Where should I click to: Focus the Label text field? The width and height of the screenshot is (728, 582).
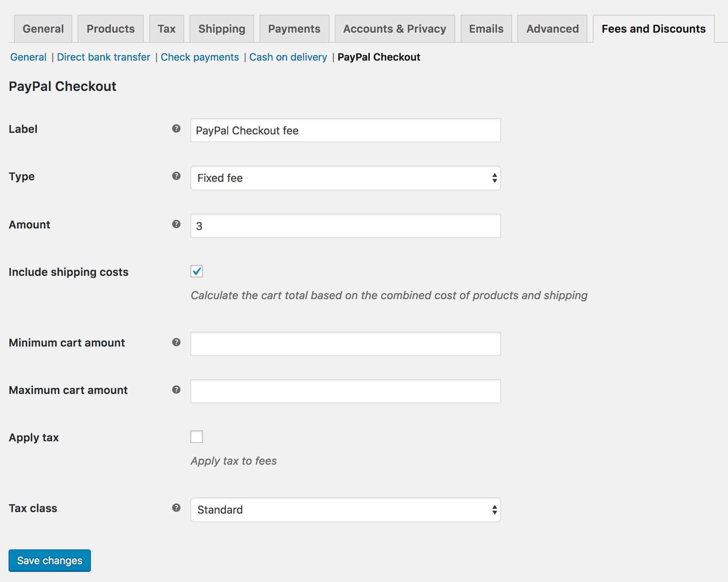click(x=345, y=131)
